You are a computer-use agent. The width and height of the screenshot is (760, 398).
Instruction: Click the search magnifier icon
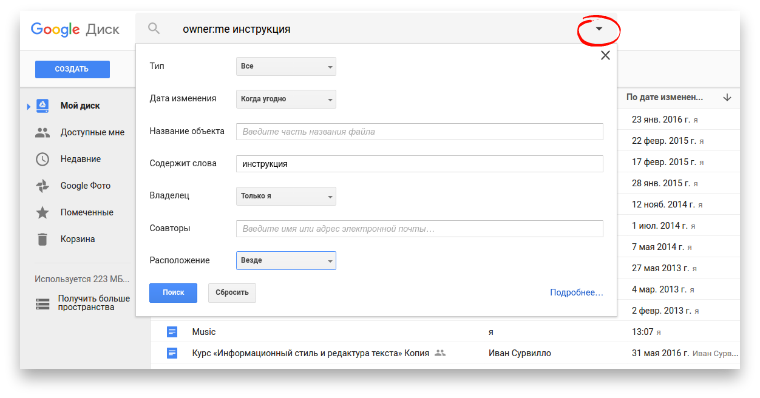pyautogui.click(x=154, y=29)
